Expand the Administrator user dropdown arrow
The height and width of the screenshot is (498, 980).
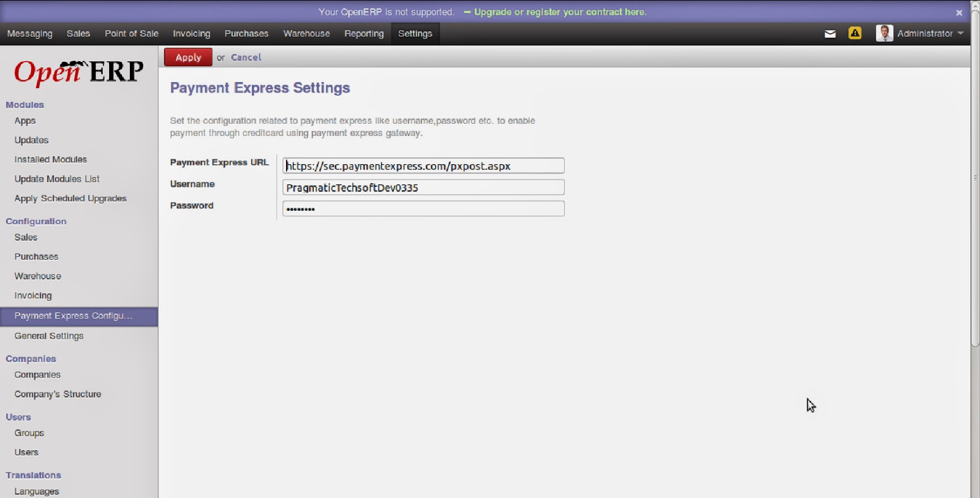coord(960,33)
